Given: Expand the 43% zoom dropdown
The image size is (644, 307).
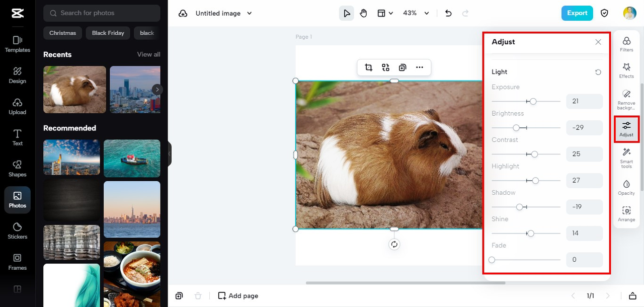Looking at the screenshot, I should pyautogui.click(x=427, y=13).
